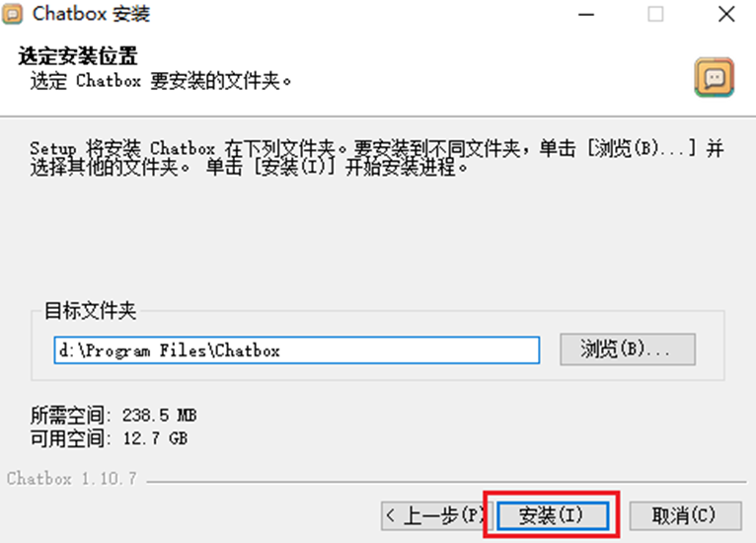This screenshot has height=543, width=756.
Task: Close the Chatbox 安装 window
Action: coord(726,15)
